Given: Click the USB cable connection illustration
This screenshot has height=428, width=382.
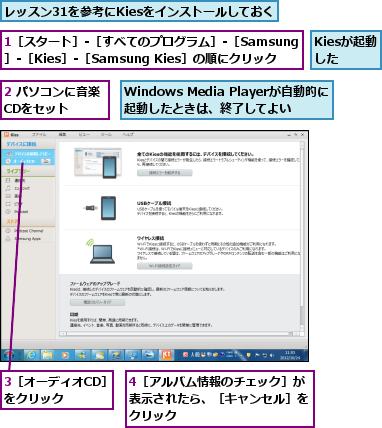Looking at the screenshot, I should coord(101,208).
